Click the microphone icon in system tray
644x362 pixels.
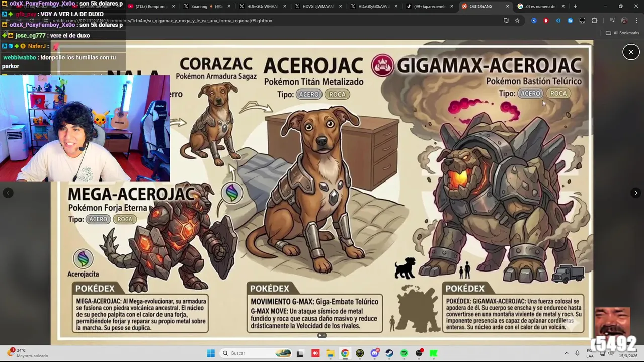tap(577, 353)
